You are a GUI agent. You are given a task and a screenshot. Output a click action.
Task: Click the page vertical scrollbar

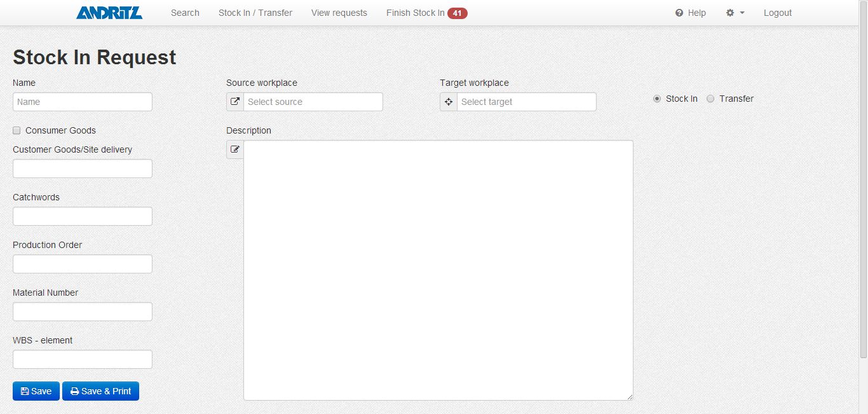863,191
